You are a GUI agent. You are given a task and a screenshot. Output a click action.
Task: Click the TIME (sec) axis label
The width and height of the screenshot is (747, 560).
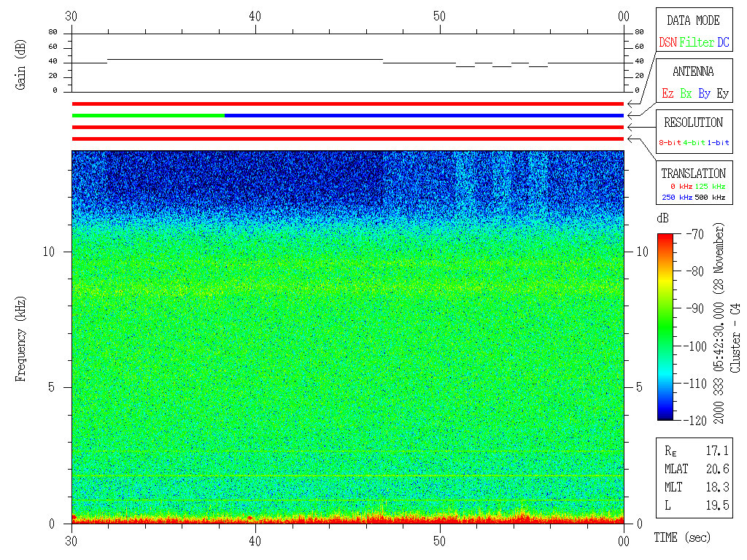point(681,538)
